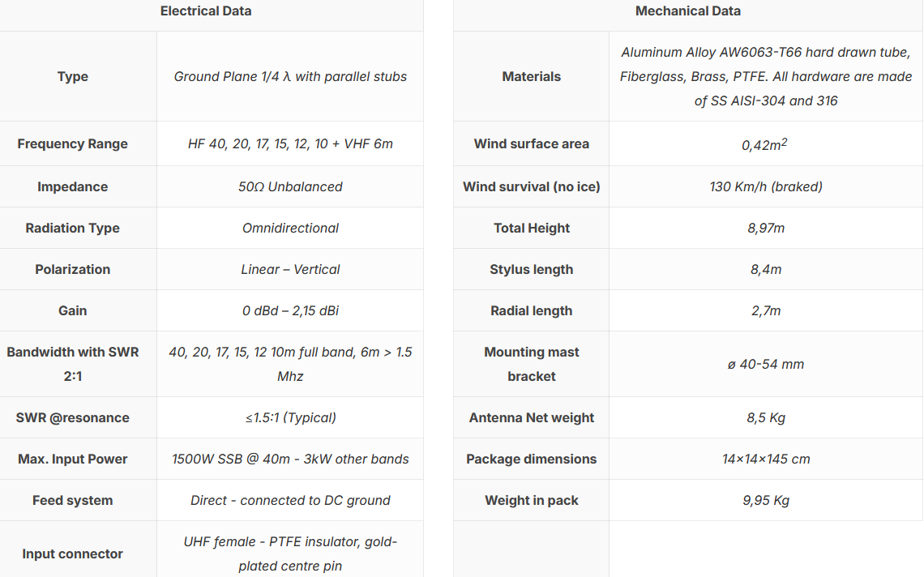The height and width of the screenshot is (577, 924).
Task: Click the Stylus length row label
Action: (x=532, y=270)
